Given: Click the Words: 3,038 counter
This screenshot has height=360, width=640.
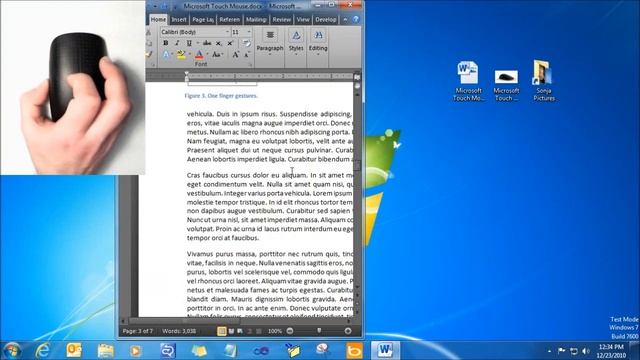Looking at the screenshot, I should (179, 331).
